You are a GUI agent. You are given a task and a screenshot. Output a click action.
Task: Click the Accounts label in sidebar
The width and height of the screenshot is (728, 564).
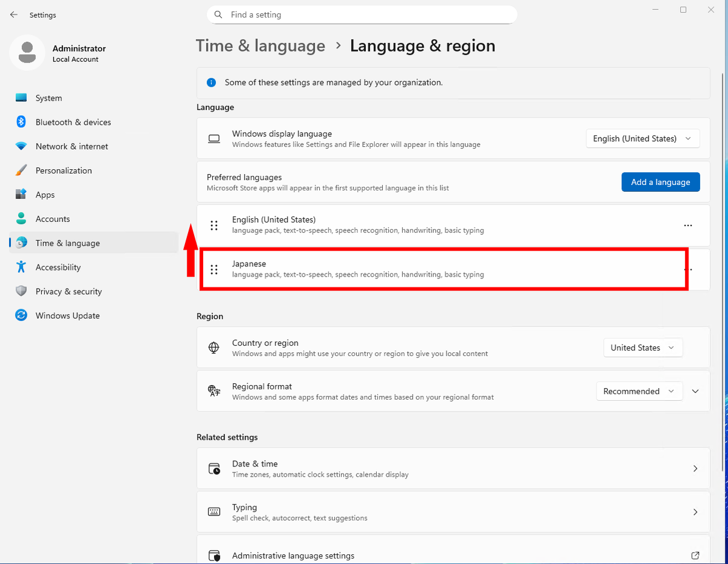coord(53,219)
